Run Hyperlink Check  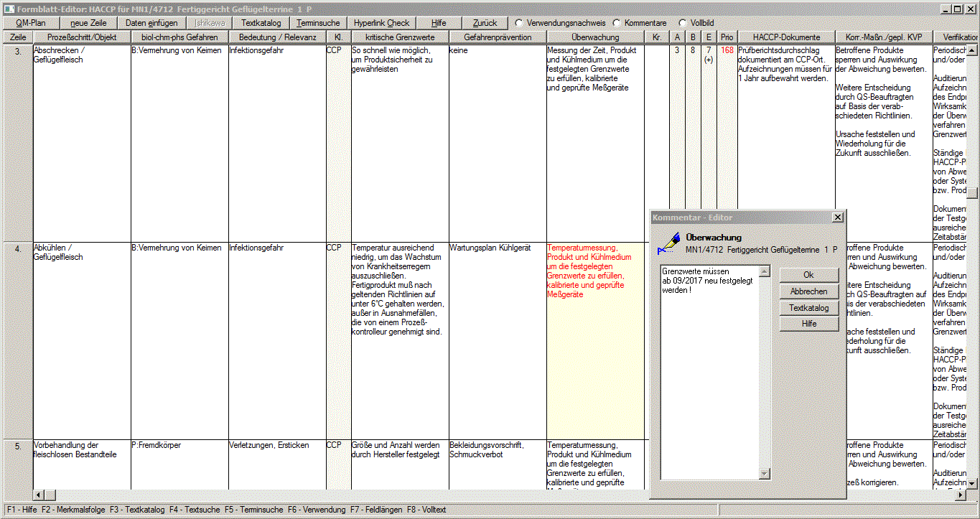point(382,23)
